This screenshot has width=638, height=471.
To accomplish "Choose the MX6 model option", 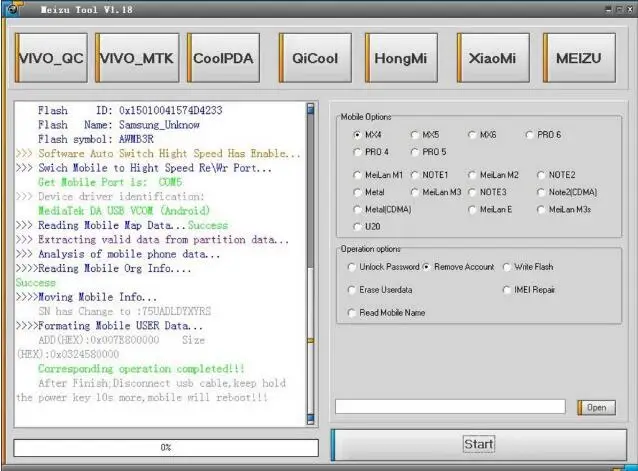I will point(472,135).
